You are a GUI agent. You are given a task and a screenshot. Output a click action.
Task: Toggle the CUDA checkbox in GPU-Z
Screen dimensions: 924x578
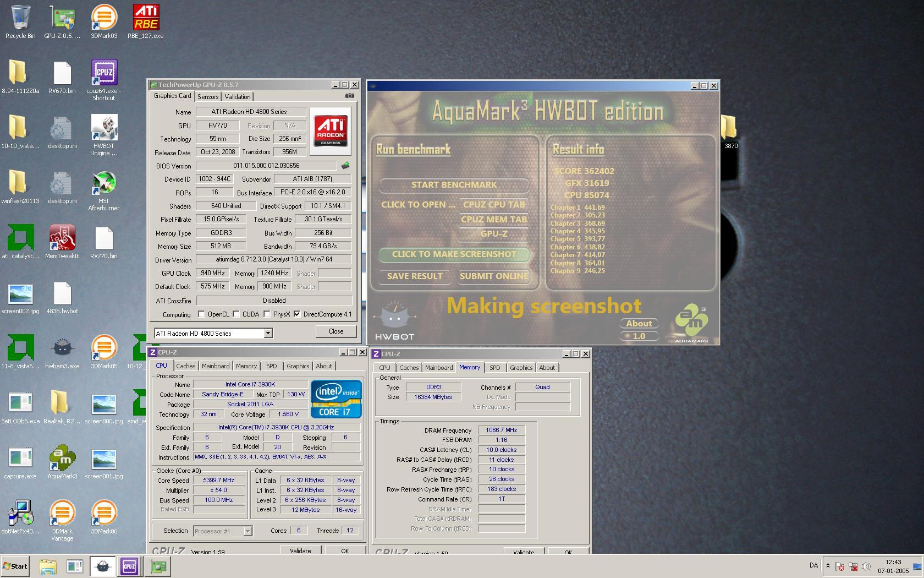[236, 314]
